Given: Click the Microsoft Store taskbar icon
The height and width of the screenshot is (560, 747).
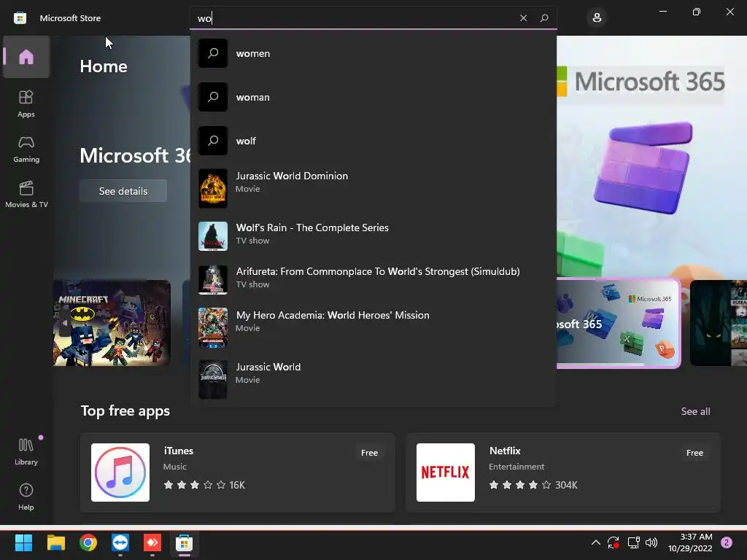Looking at the screenshot, I should [x=185, y=542].
